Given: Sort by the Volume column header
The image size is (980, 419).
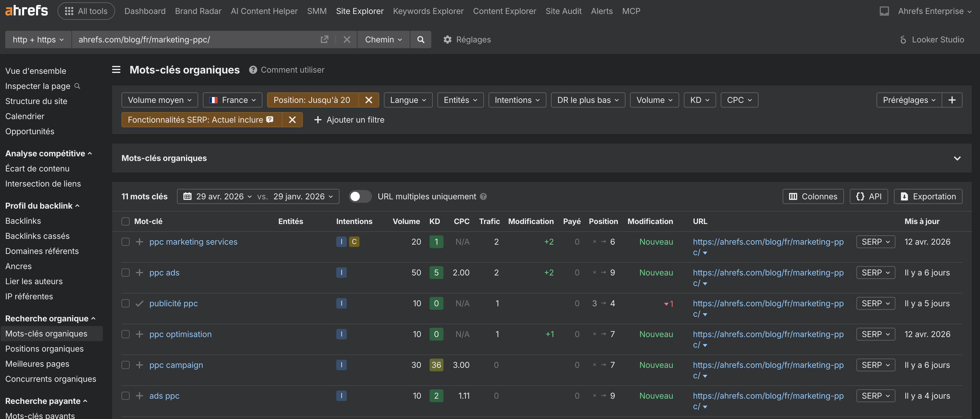Looking at the screenshot, I should (x=406, y=221).
